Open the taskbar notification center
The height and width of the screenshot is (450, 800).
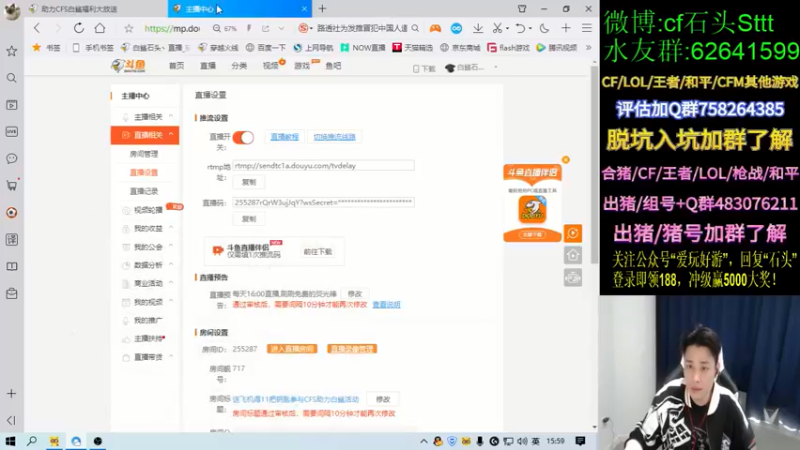[x=580, y=441]
